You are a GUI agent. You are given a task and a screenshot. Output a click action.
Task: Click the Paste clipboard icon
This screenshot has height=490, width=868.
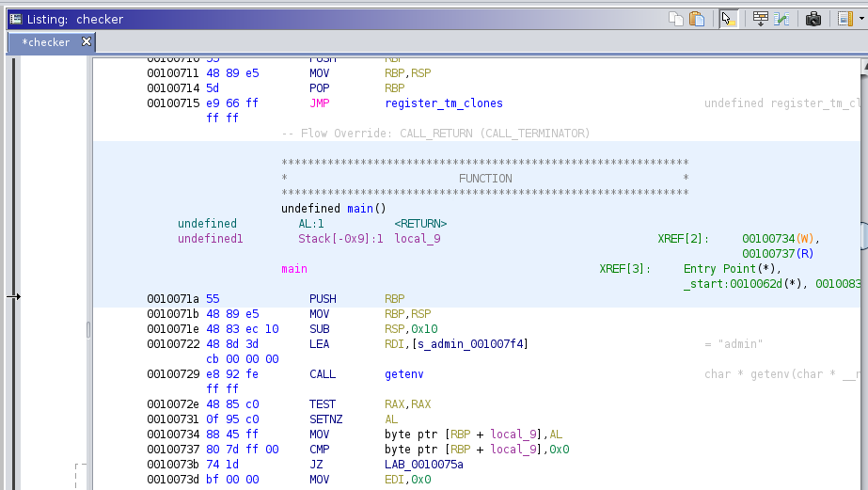coord(697,19)
